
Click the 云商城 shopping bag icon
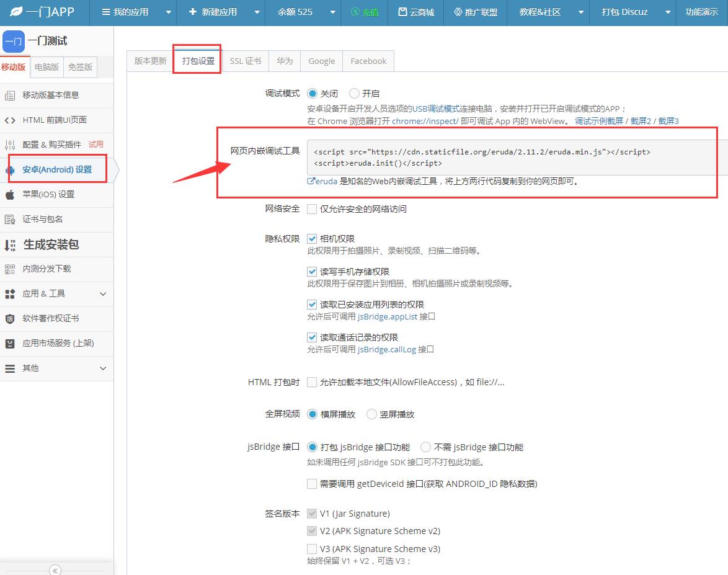tap(402, 12)
